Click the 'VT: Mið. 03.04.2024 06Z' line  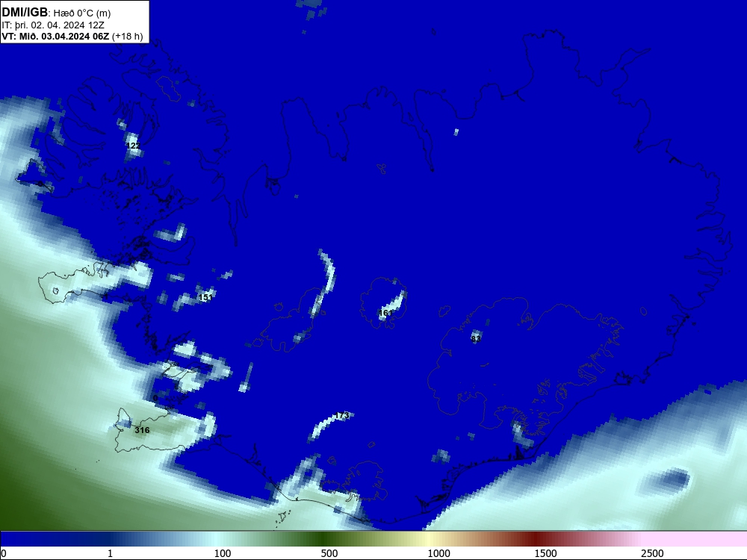(55, 37)
